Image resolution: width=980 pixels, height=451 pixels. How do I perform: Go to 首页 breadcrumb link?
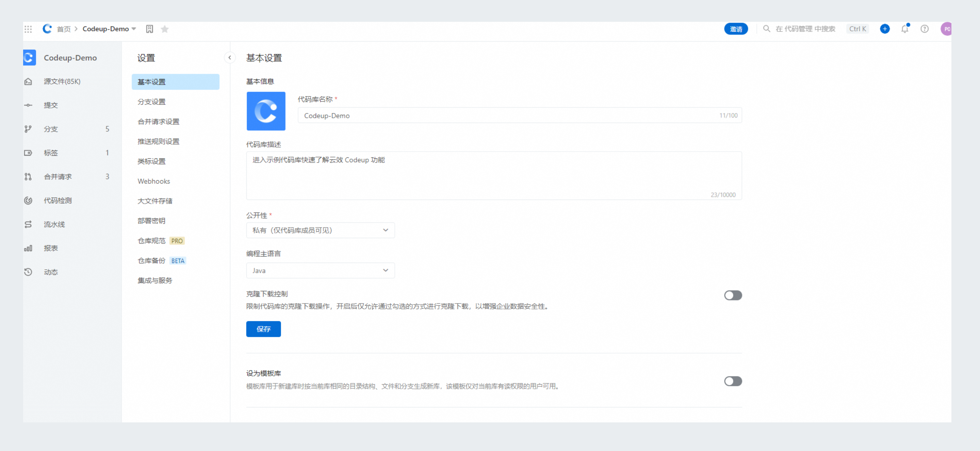64,29
